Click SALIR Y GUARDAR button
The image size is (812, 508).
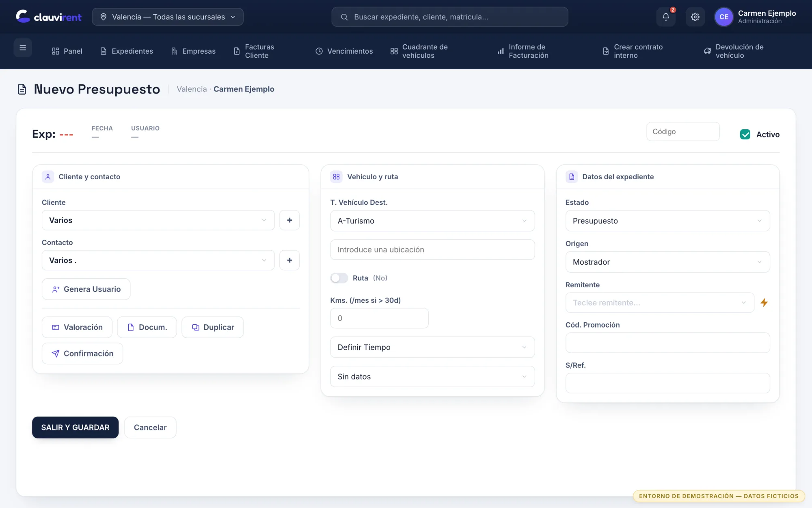pyautogui.click(x=75, y=428)
